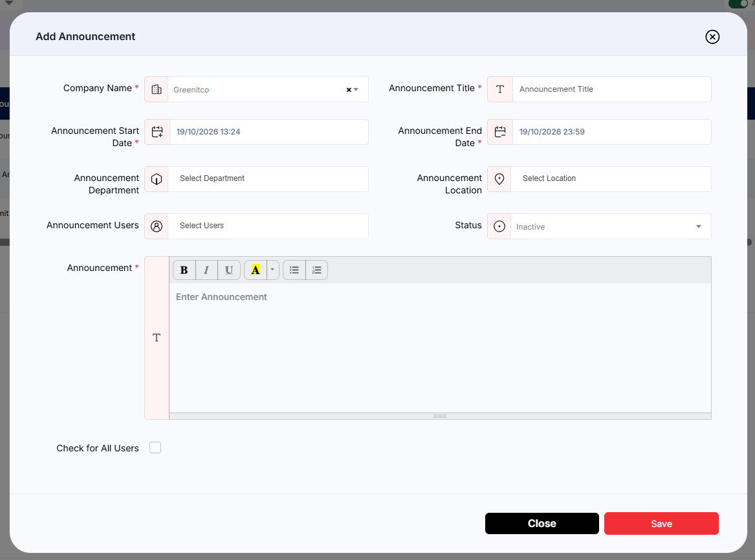Open the Select Department field
This screenshot has width=755, height=560.
(x=268, y=179)
